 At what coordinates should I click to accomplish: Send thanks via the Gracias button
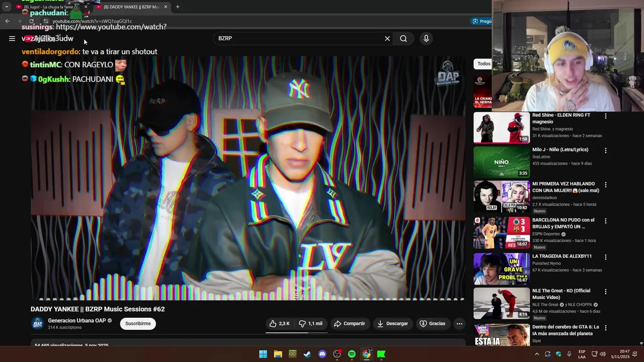click(x=433, y=324)
